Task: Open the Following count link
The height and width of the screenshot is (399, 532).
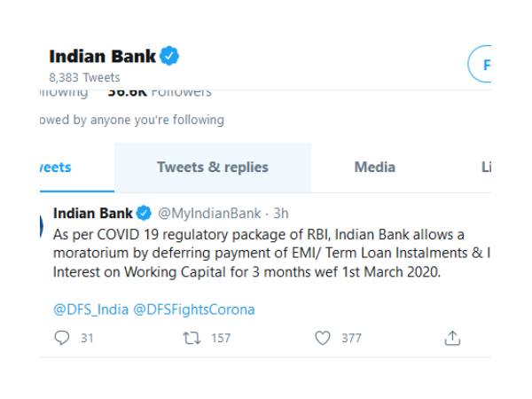Action: click(x=64, y=91)
